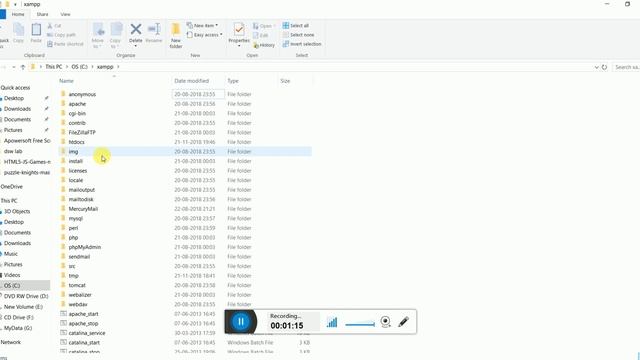Click the Delete icon in ribbon
Viewport: 640px width, 360px height.
click(136, 33)
